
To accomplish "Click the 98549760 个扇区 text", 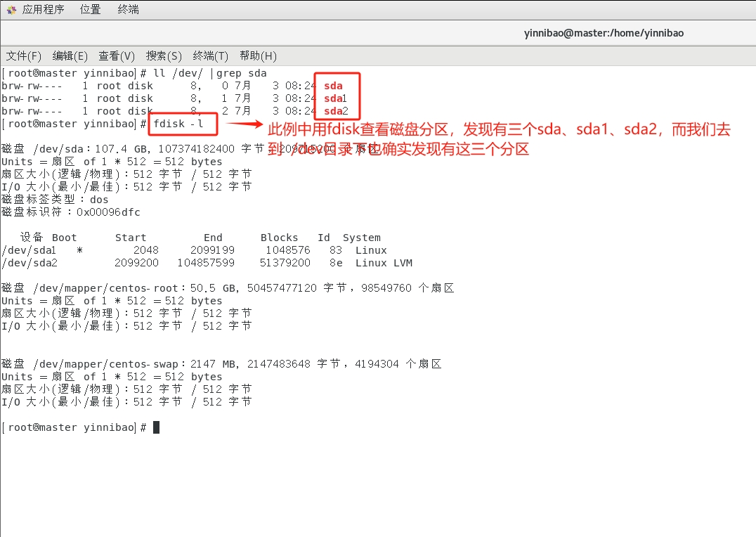I will tap(408, 288).
